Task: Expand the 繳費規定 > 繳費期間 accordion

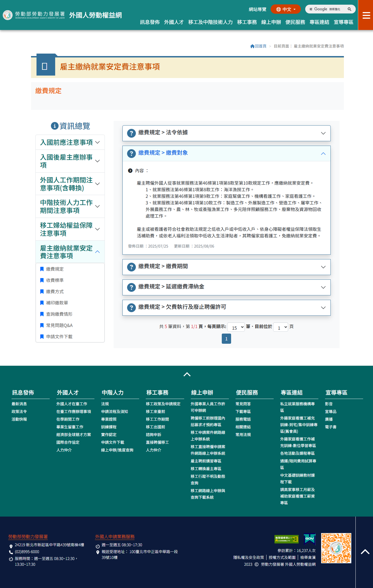Action: 226,267
